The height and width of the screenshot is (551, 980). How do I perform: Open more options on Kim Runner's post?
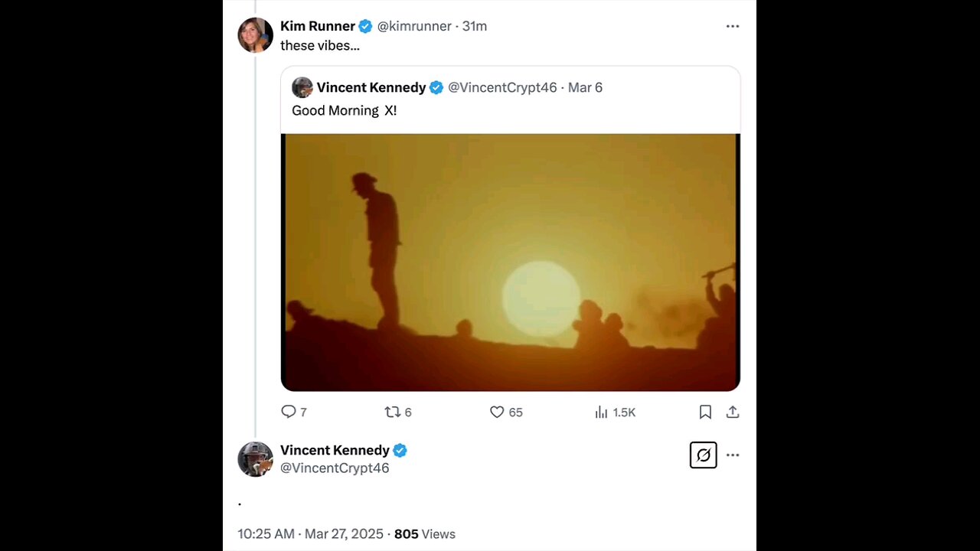click(733, 26)
